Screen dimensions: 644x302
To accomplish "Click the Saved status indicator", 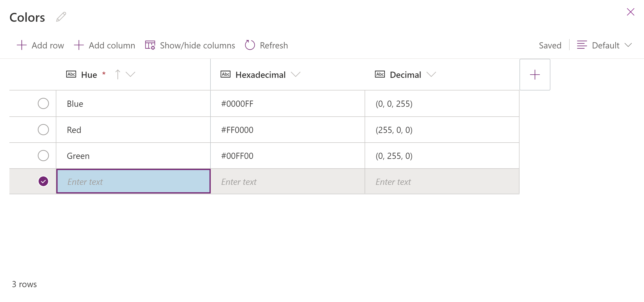I will [x=550, y=45].
